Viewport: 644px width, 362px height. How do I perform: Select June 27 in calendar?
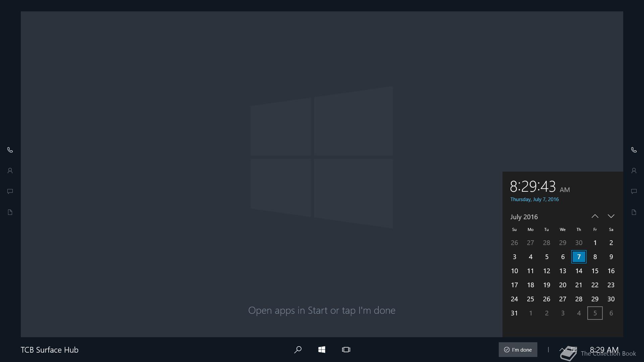tap(531, 243)
